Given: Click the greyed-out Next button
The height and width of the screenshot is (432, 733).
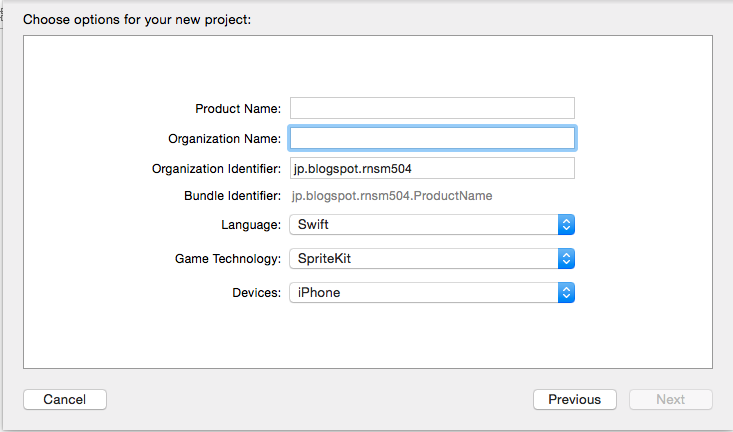Looking at the screenshot, I should pos(670,399).
